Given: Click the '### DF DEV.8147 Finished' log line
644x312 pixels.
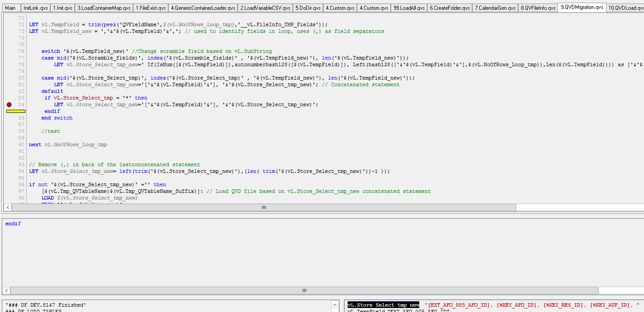Looking at the screenshot, I should click(46, 305).
